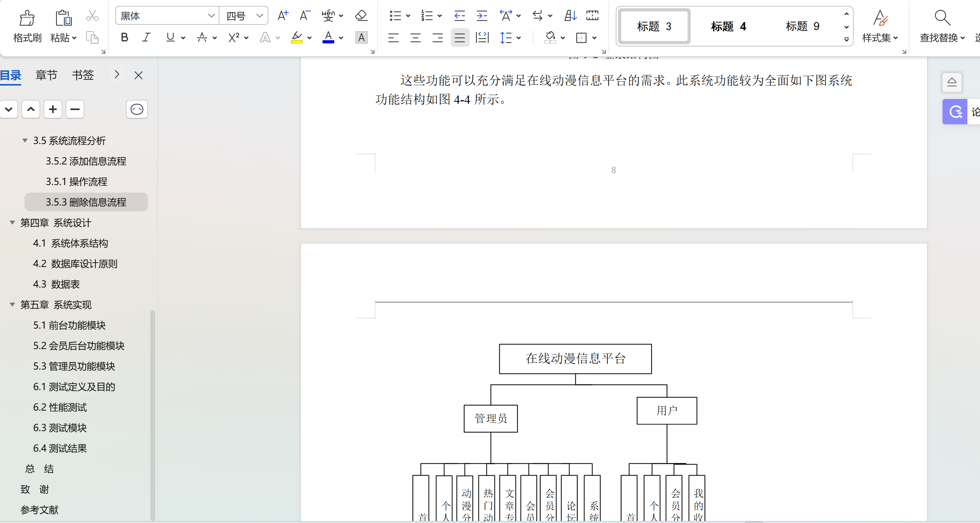The width and height of the screenshot is (980, 523).
Task: Click the numbered list icon
Action: (x=427, y=16)
